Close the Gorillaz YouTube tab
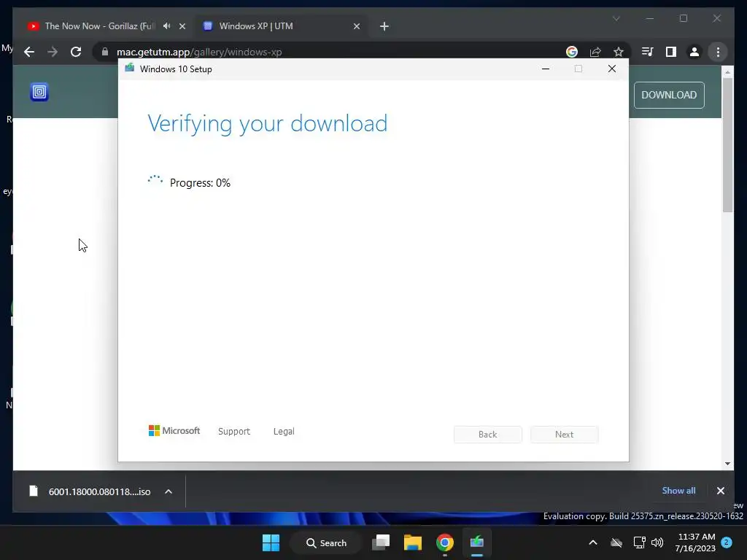 click(182, 26)
